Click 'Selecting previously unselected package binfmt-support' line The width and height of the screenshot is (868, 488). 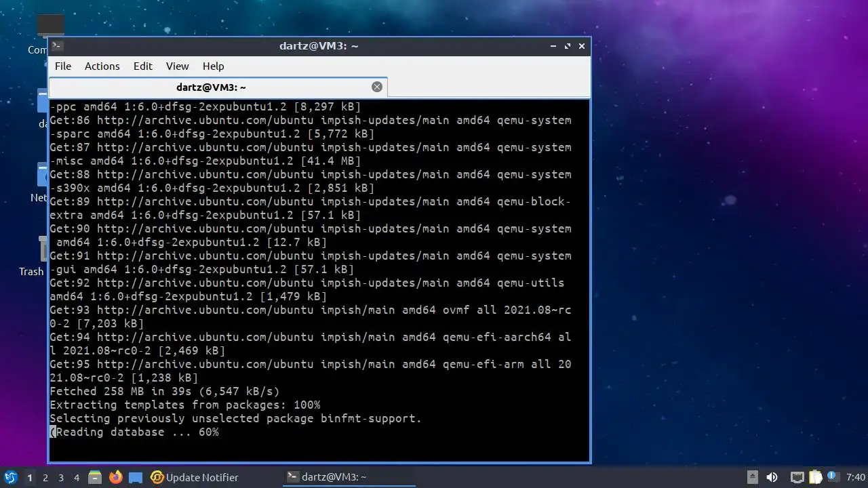(236, 418)
